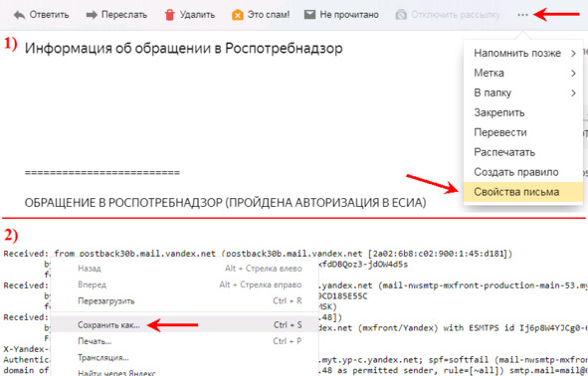Image resolution: width=588 pixels, height=376 pixels.
Task: Click the unsubscribe mailing icon
Action: [401, 15]
